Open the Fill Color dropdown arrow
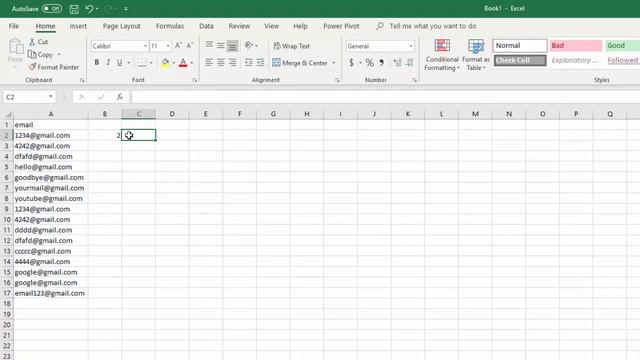The image size is (640, 360). 173,63
